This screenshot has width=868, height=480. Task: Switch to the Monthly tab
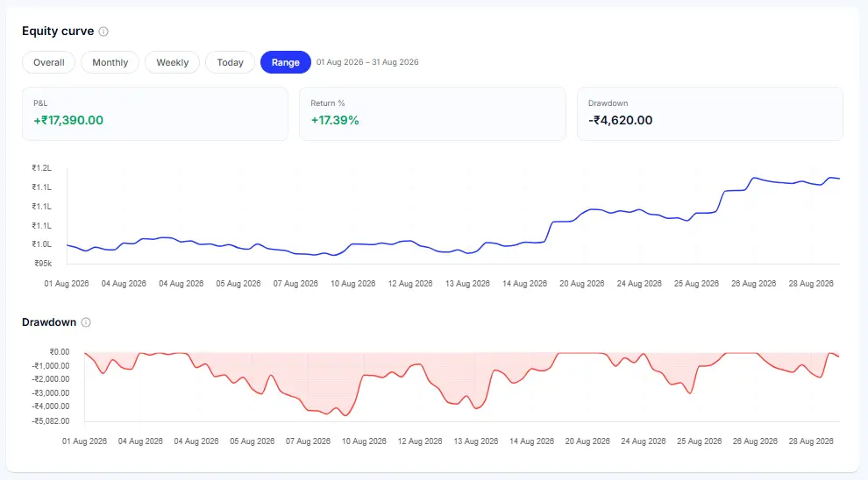(110, 62)
